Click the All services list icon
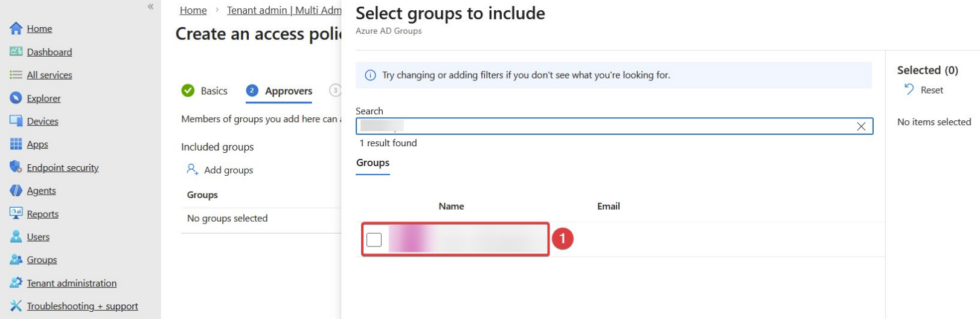The image size is (980, 319). (16, 75)
